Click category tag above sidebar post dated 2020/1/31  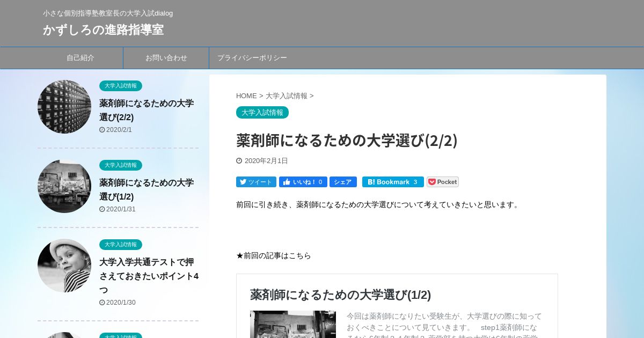pyautogui.click(x=121, y=165)
